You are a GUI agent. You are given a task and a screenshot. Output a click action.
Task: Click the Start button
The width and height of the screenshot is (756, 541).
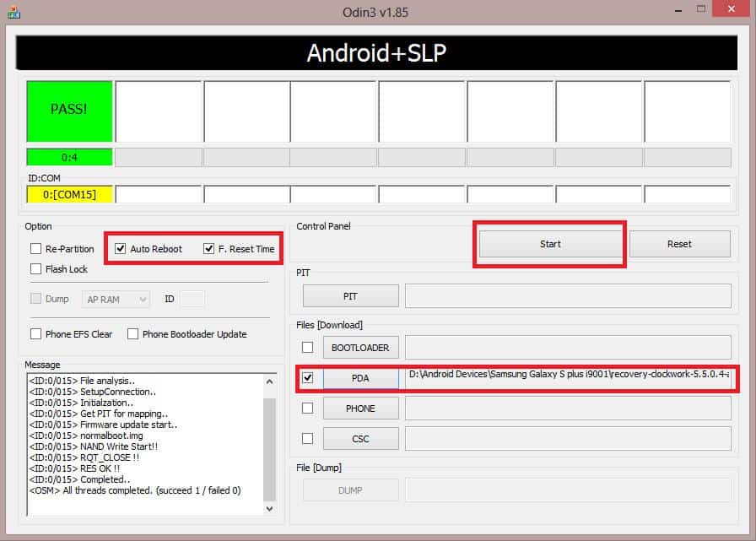(x=550, y=244)
